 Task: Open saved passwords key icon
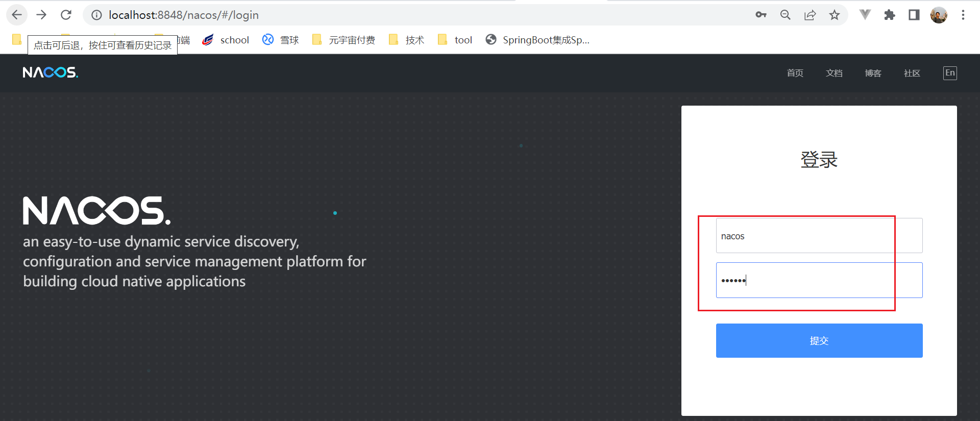(x=761, y=15)
